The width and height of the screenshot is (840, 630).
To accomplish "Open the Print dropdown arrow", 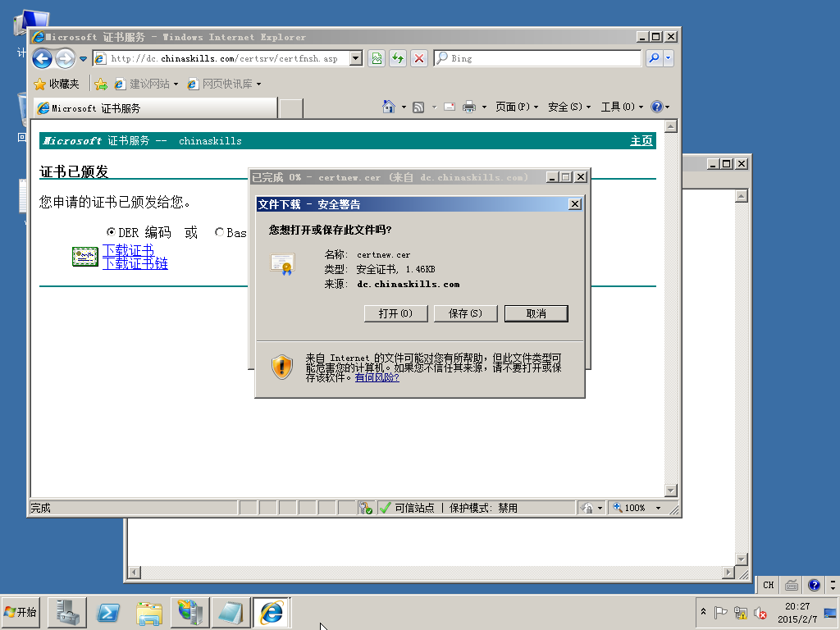I will 484,107.
